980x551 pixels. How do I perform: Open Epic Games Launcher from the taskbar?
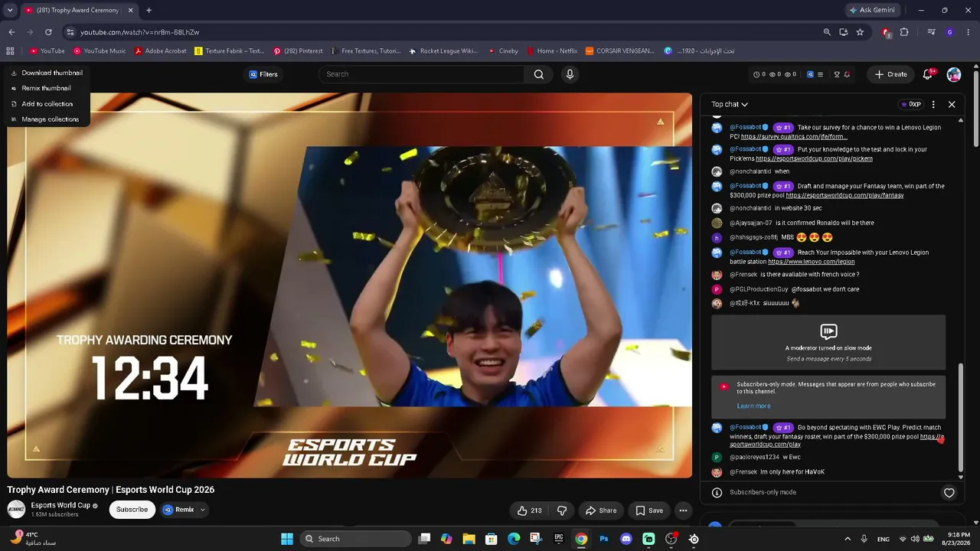[x=559, y=539]
